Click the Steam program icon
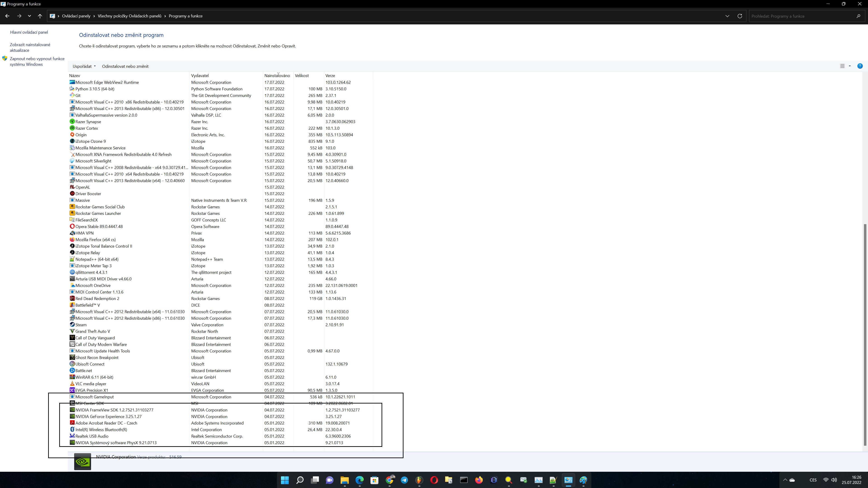Image resolution: width=868 pixels, height=488 pixels. point(72,325)
